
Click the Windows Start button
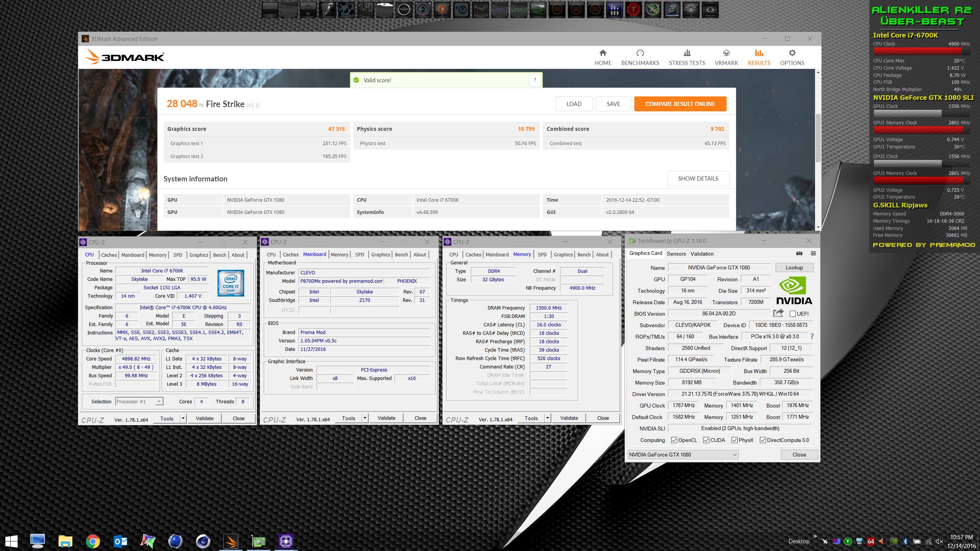point(11,541)
